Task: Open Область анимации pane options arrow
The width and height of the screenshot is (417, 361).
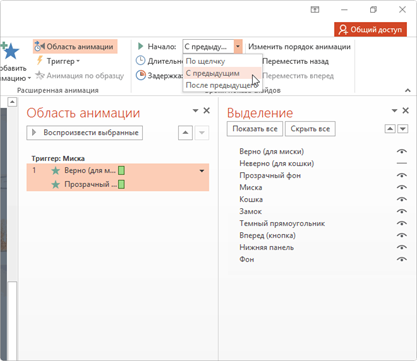Action: tap(195, 111)
